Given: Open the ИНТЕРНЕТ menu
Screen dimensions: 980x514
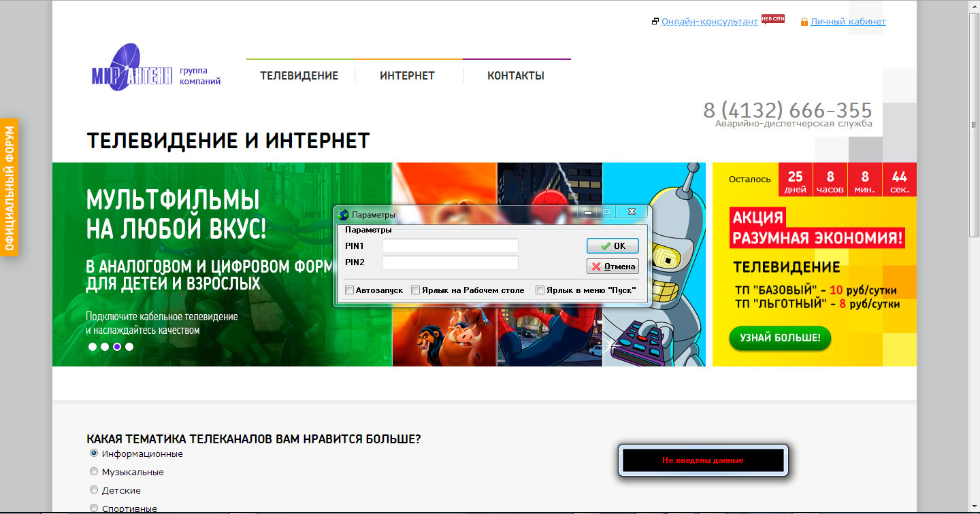Looking at the screenshot, I should click(407, 75).
